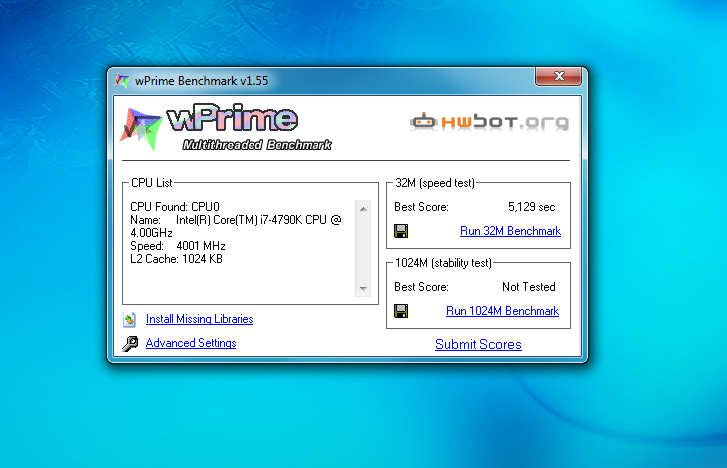Click the hwbot.org logo
The image size is (727, 468).
[x=489, y=122]
